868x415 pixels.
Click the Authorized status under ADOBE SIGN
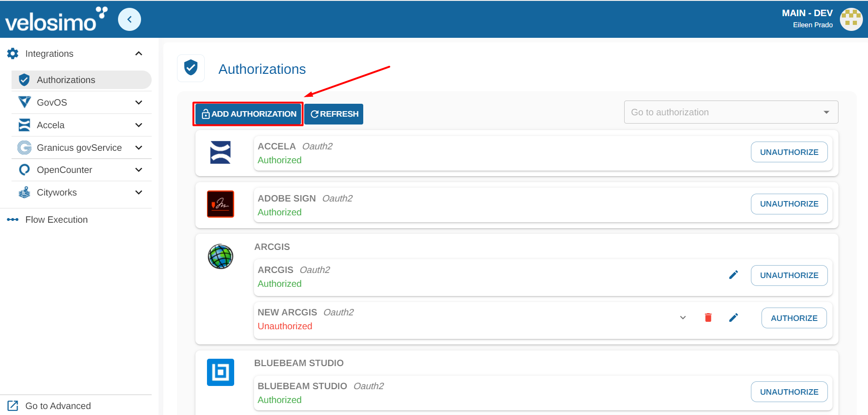[279, 212]
